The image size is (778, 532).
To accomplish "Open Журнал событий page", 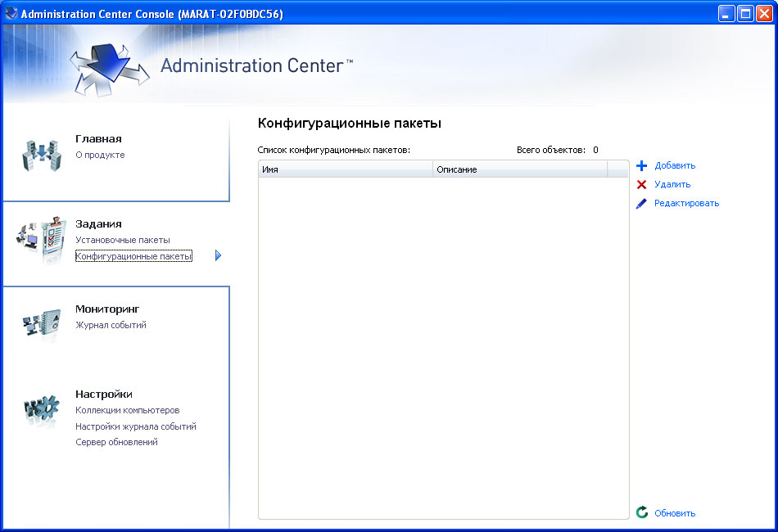I will tap(111, 325).
